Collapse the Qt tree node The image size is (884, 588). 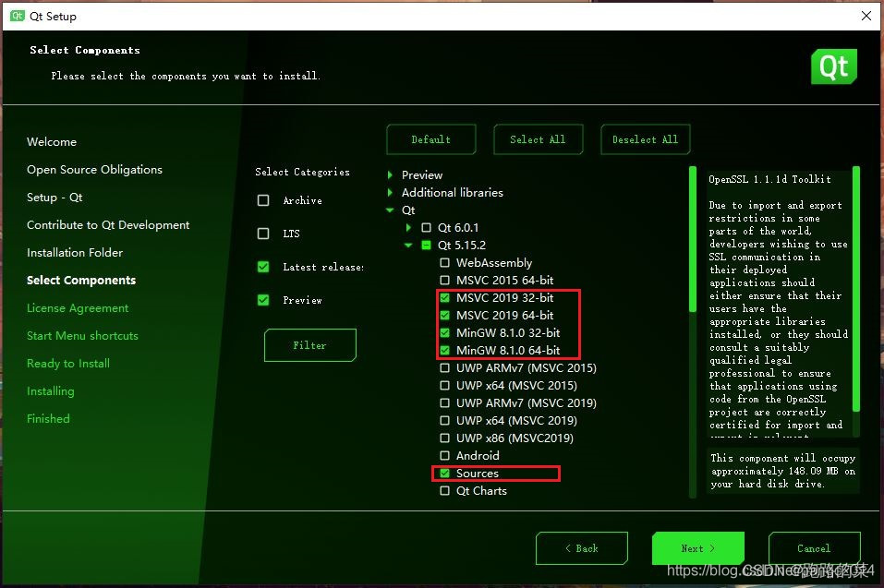tap(390, 210)
